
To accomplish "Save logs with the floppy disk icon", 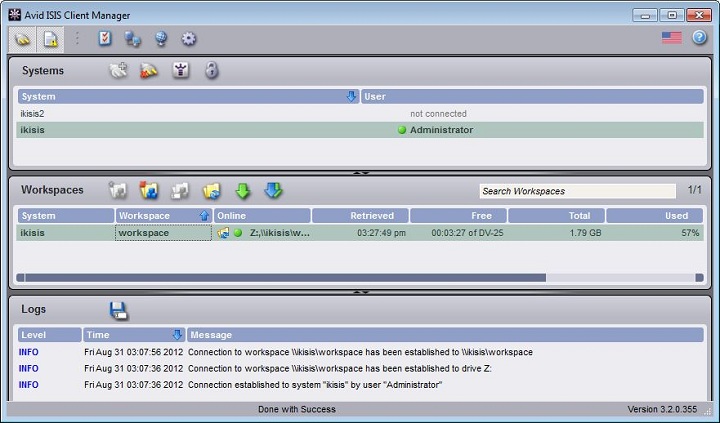I will 119,310.
